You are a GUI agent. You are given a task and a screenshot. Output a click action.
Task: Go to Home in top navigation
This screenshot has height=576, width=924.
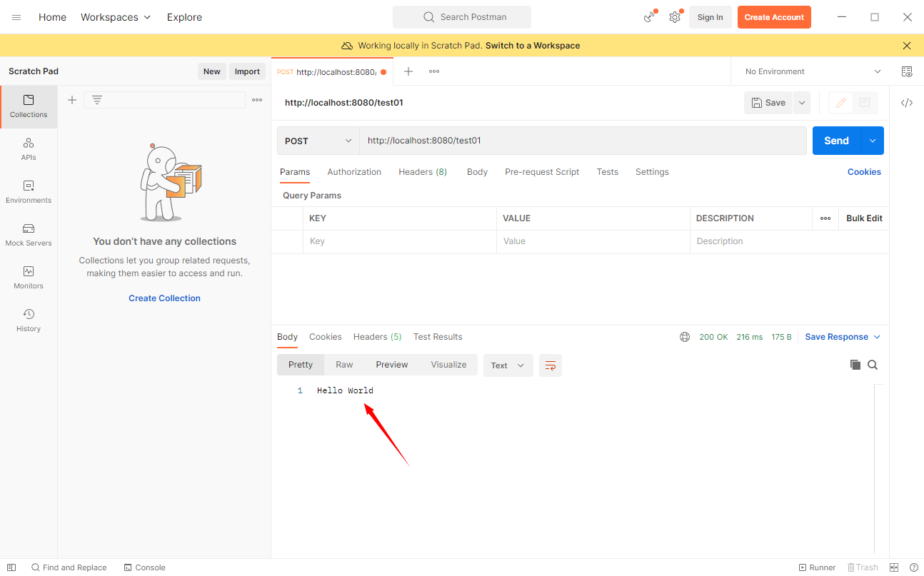click(52, 17)
